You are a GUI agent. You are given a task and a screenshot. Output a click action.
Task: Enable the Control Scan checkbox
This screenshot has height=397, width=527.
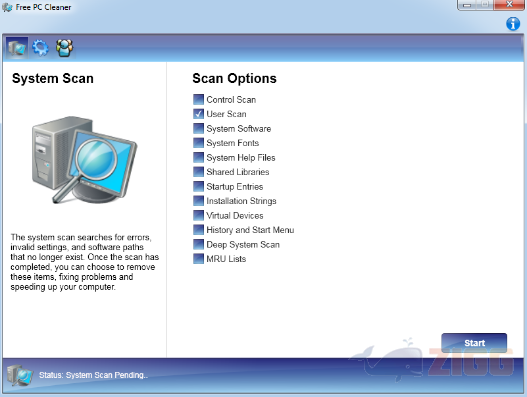[x=198, y=100]
